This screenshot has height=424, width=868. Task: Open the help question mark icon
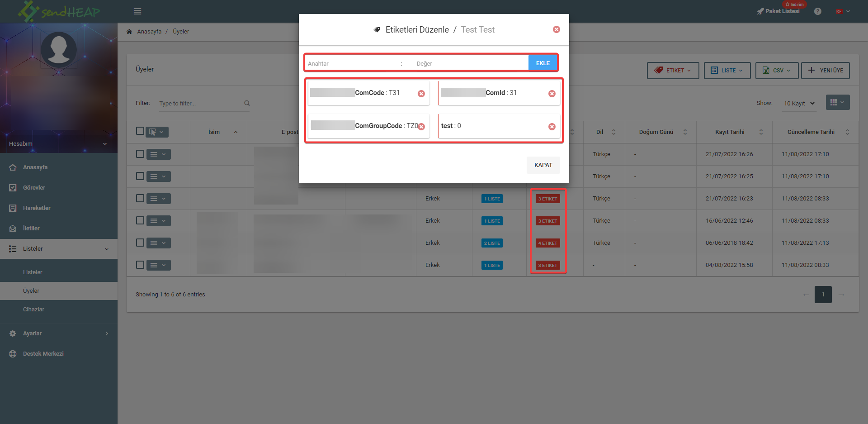point(818,11)
